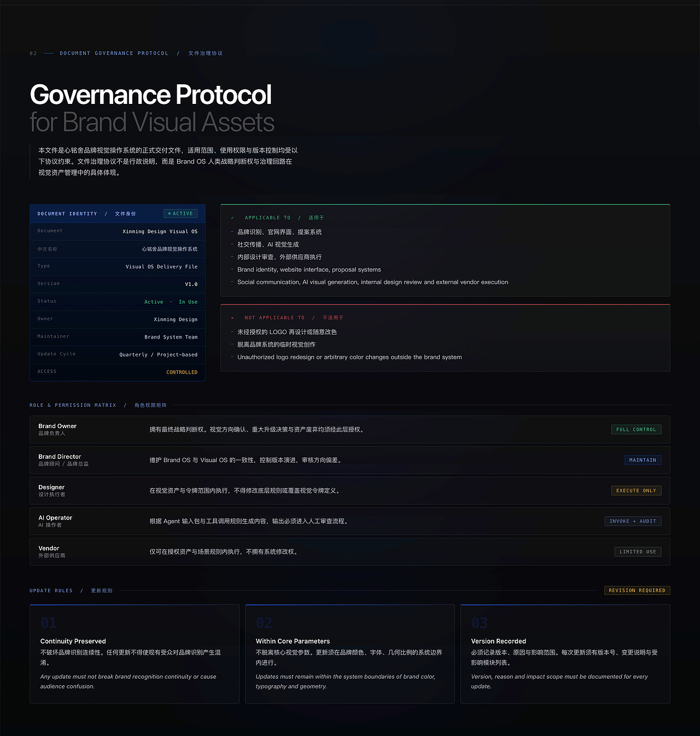The image size is (700, 736).
Task: Click the 'Version, reason and impact scope' text
Action: click(x=559, y=682)
